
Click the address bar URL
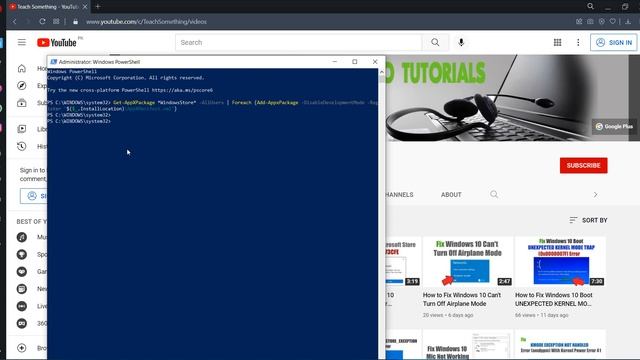(x=146, y=22)
